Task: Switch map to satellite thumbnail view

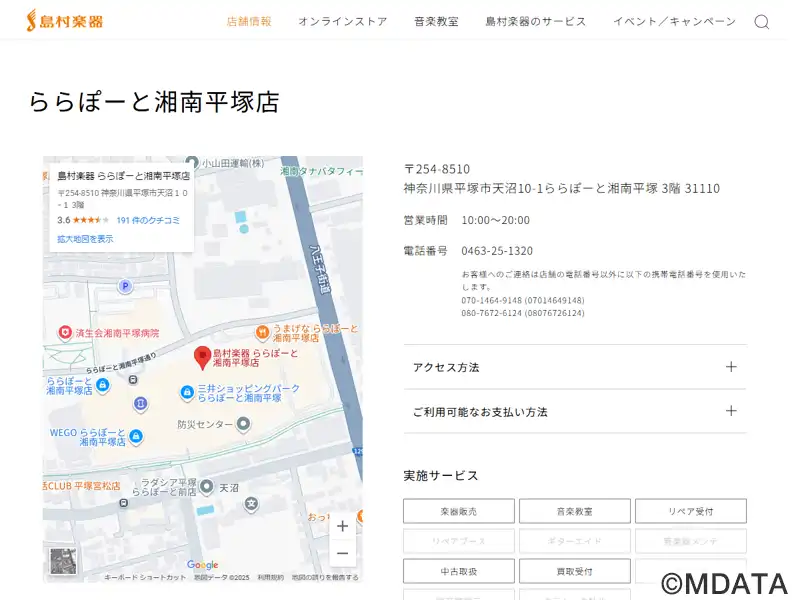Action: (x=62, y=561)
